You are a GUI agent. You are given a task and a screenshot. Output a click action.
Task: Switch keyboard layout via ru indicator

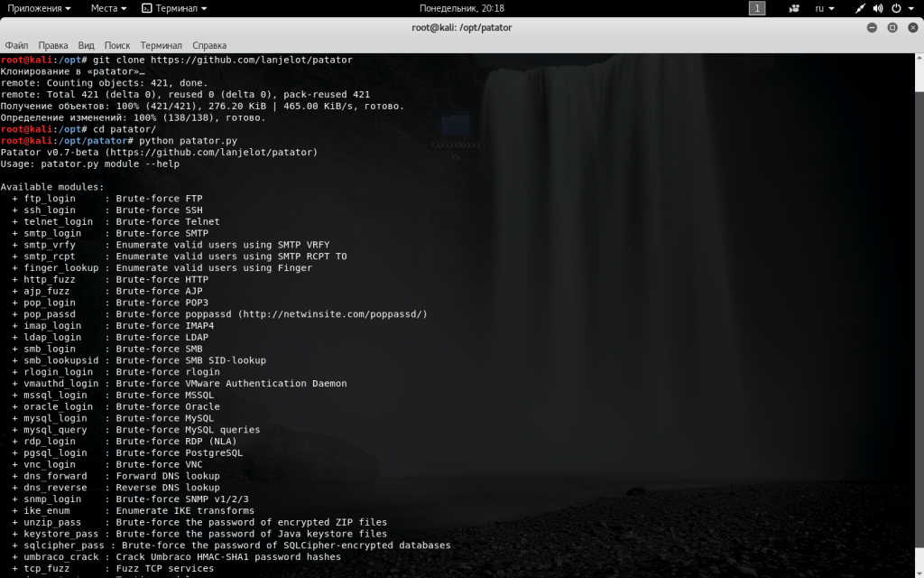[824, 8]
